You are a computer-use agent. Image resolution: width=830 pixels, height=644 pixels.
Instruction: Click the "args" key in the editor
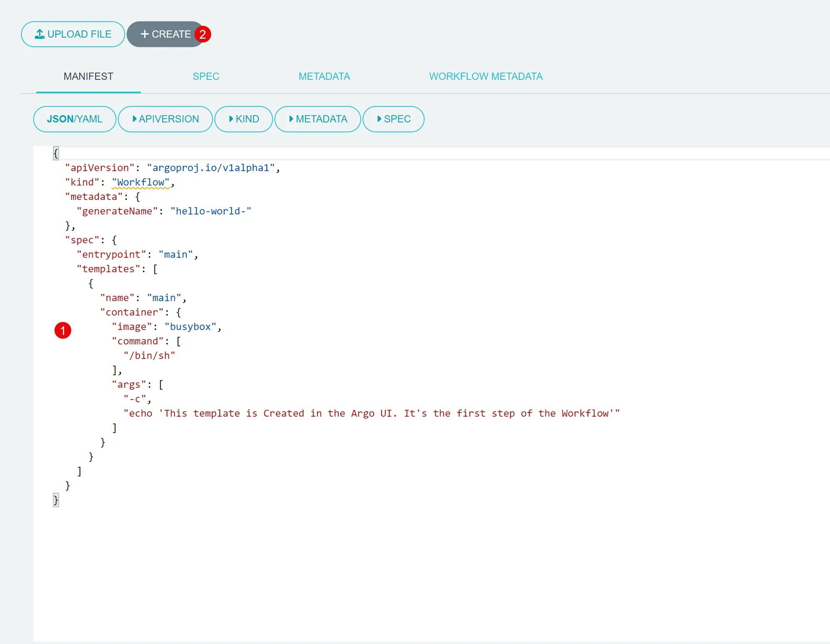129,384
